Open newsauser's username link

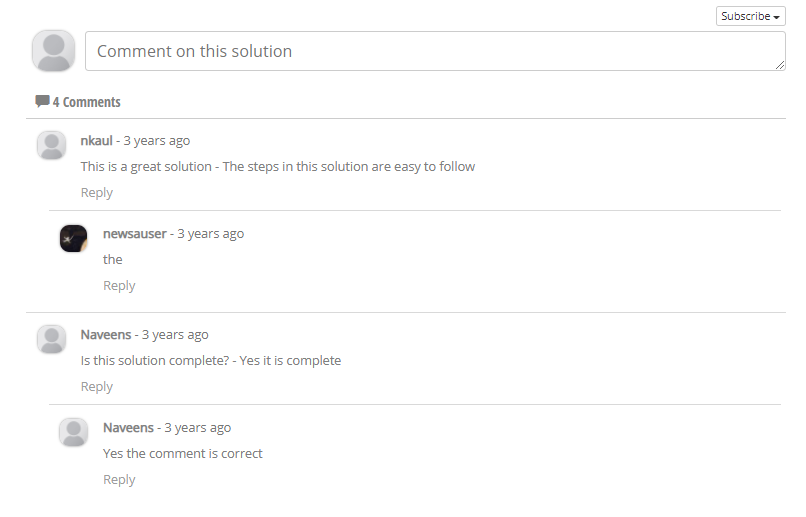click(x=134, y=233)
